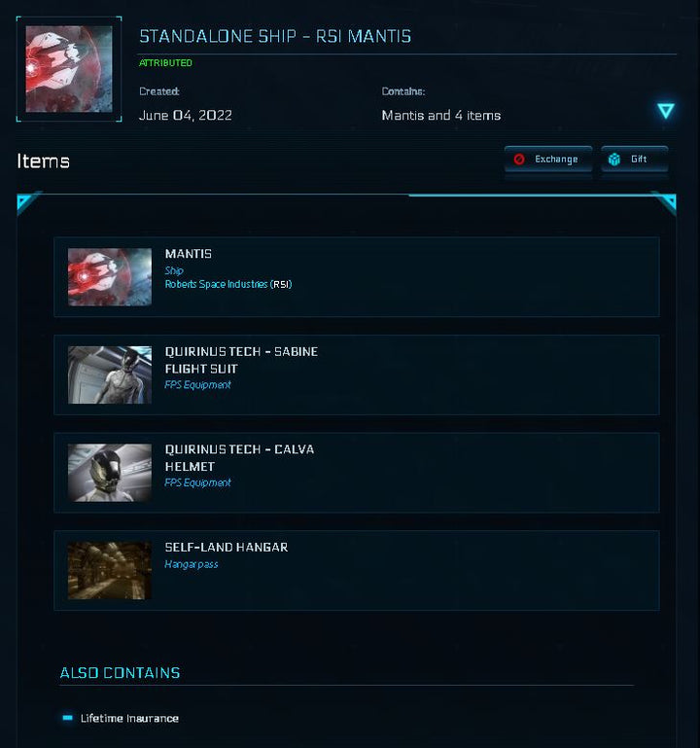Click FPS Equipment under Calva Helmet
The height and width of the screenshot is (748, 700).
198,482
